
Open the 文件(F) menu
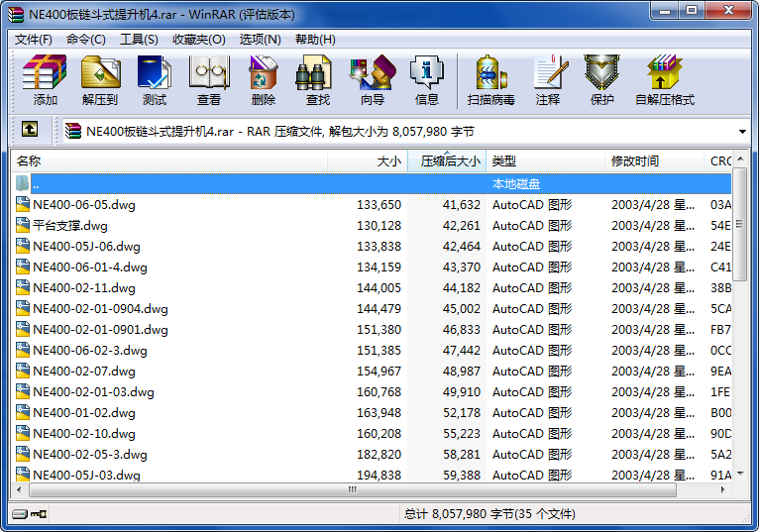pyautogui.click(x=34, y=40)
